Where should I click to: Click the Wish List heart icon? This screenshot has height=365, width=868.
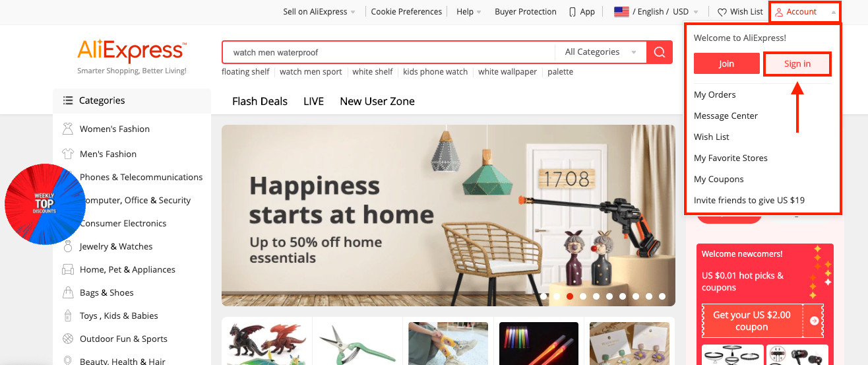[x=722, y=12]
